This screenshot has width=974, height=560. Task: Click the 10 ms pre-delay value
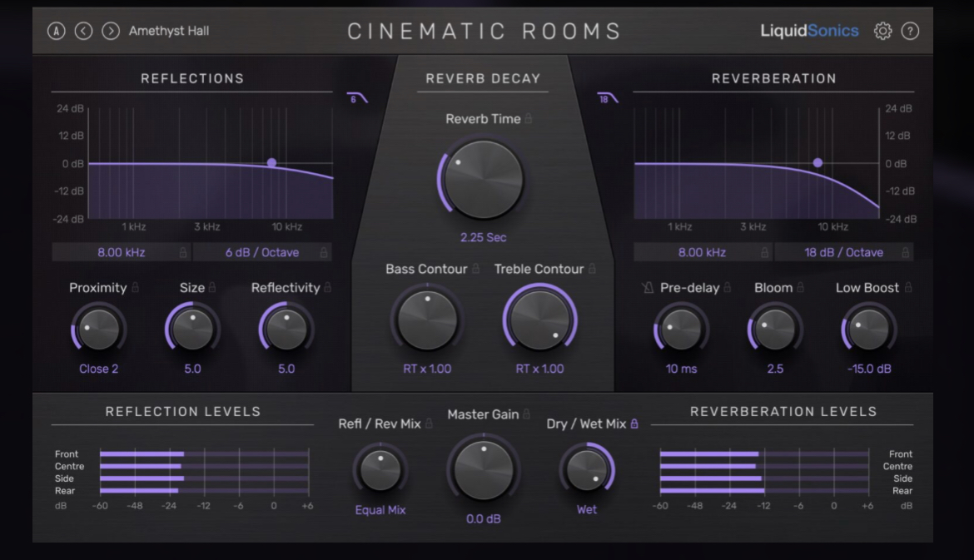point(682,369)
